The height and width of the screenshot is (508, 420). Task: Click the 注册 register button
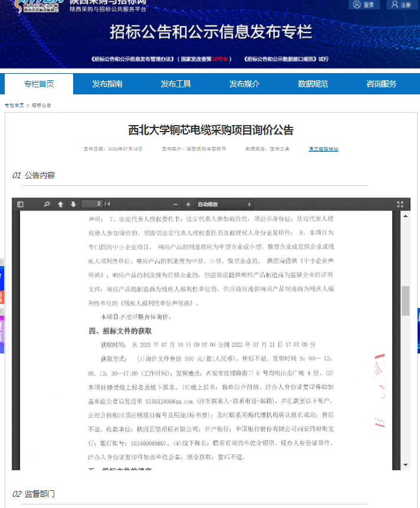(x=401, y=5)
